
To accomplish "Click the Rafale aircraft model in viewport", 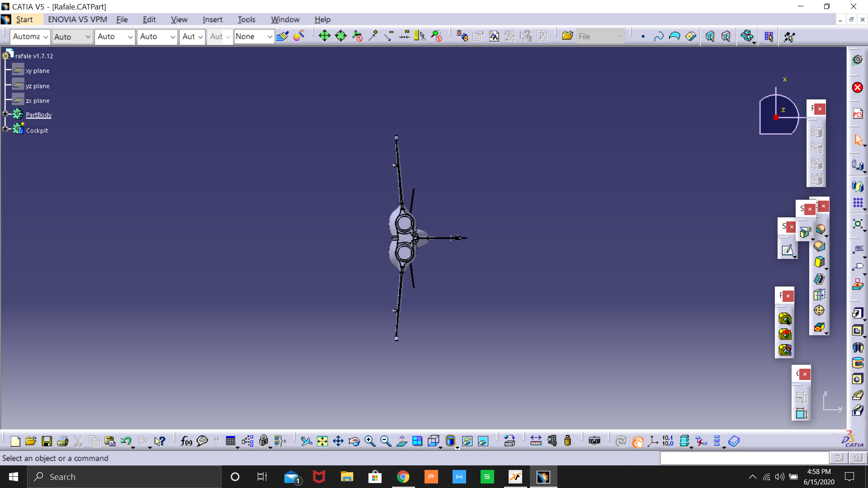I will pyautogui.click(x=404, y=238).
